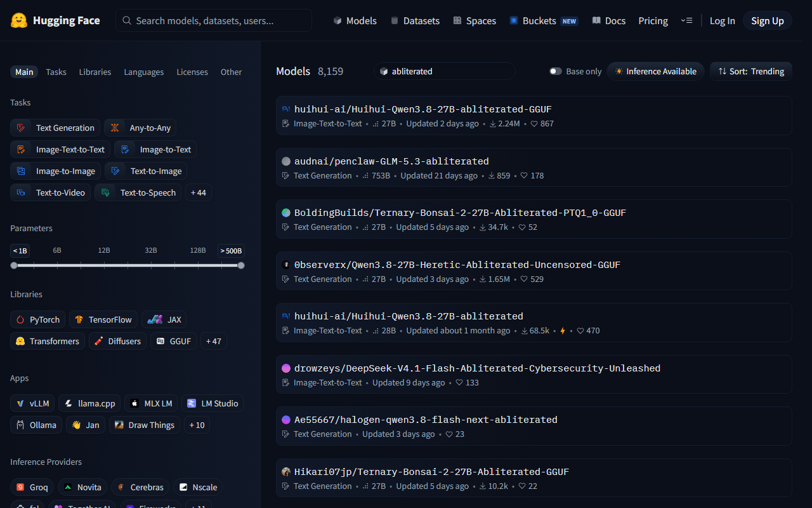Click the PyTorch library icon
The height and width of the screenshot is (508, 812).
(x=21, y=319)
